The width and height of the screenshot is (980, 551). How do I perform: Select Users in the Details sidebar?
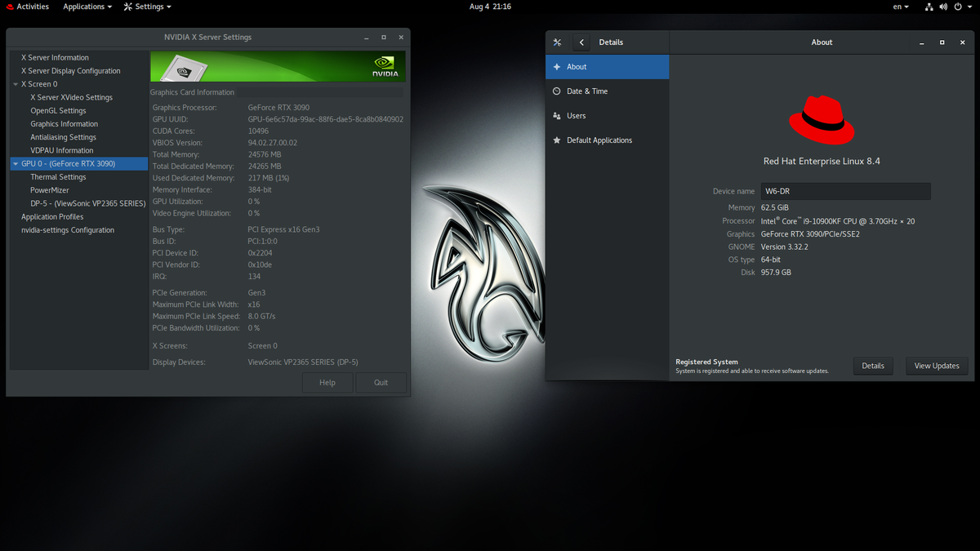point(607,116)
